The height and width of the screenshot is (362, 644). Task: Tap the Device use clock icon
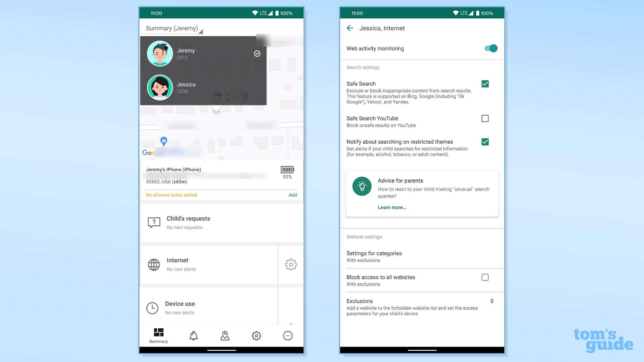152,308
